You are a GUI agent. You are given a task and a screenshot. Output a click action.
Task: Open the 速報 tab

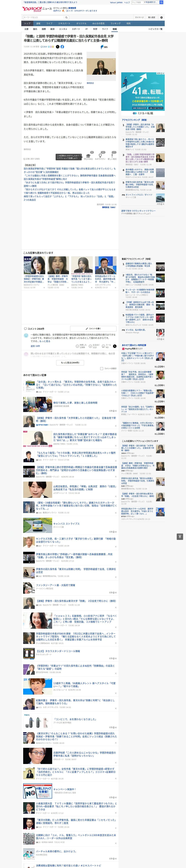[38, 24]
